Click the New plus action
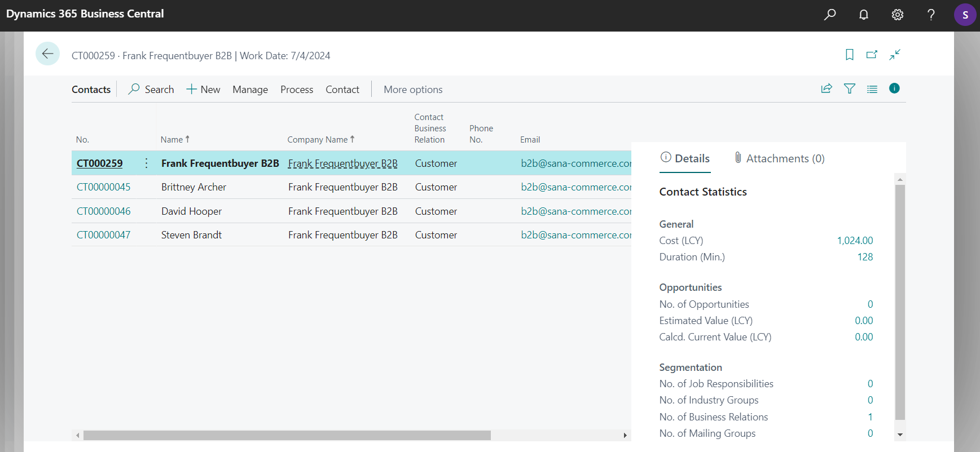 [203, 90]
